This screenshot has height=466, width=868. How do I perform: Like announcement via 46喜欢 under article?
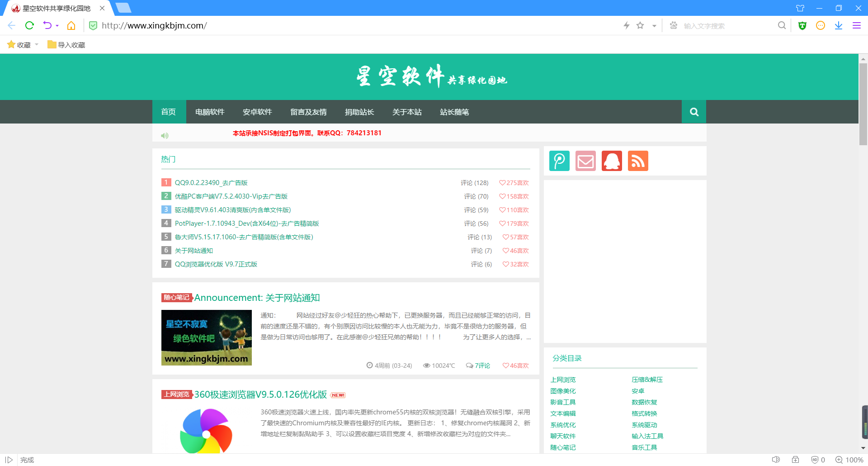[x=516, y=366]
